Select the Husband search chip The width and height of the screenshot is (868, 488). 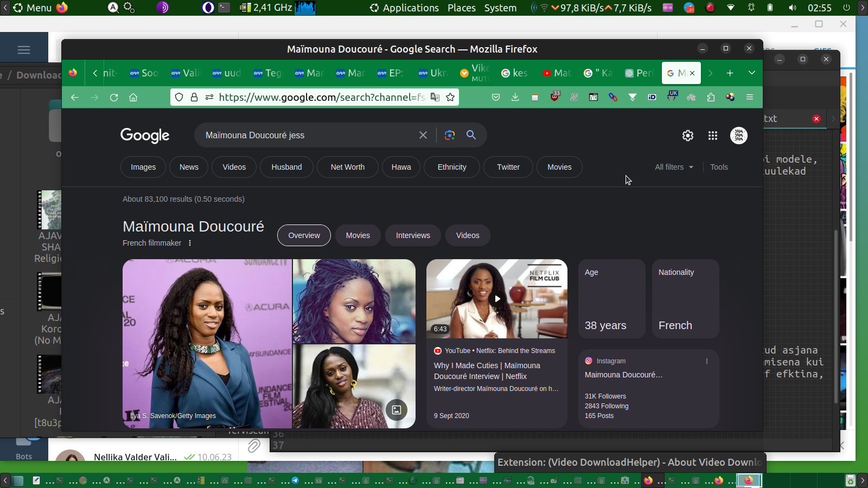point(286,167)
